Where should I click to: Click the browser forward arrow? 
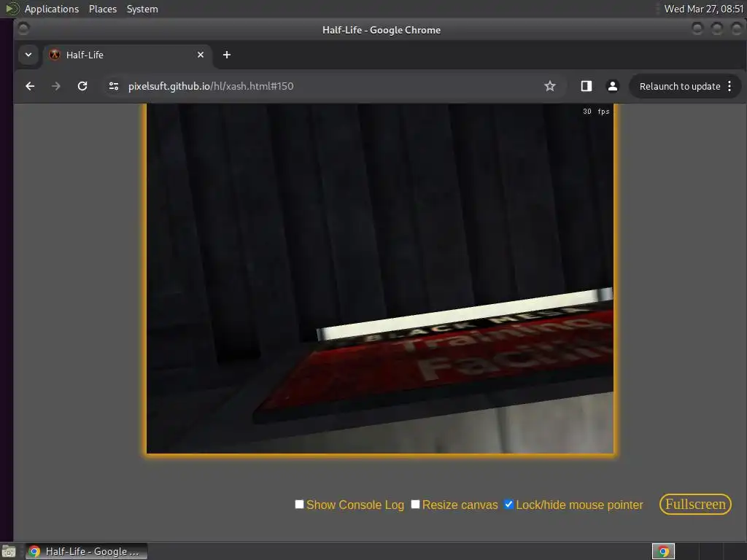[x=55, y=86]
